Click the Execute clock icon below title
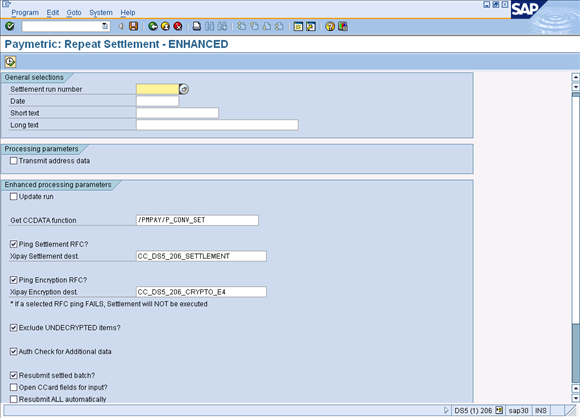Viewport: 580px width, 418px height. [10, 61]
